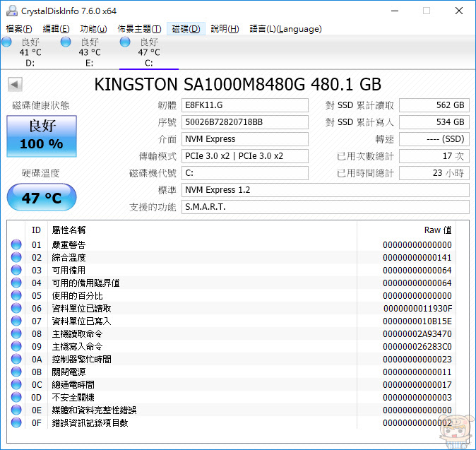This screenshot has width=476, height=450.
Task: Click the firmware field E8FK11.G
Action: coord(245,105)
